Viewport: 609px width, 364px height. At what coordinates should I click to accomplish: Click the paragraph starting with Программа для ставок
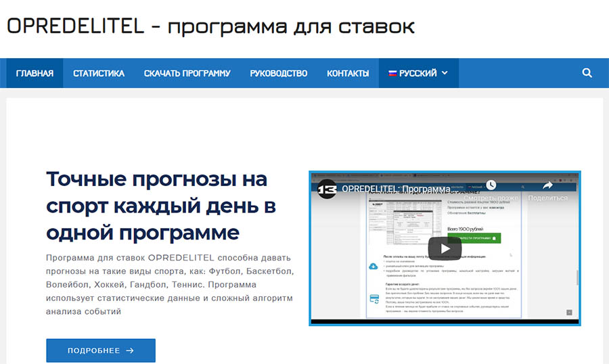point(170,284)
